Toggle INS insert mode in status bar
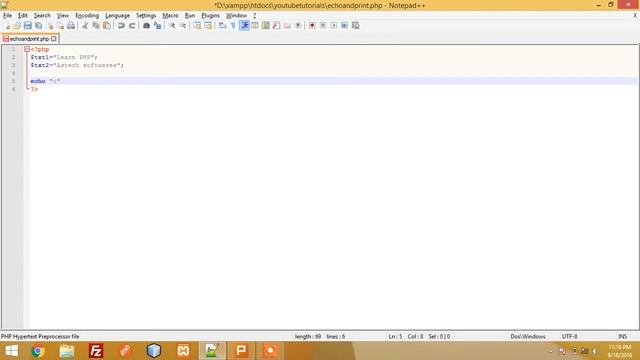The width and height of the screenshot is (640, 360). pos(622,336)
